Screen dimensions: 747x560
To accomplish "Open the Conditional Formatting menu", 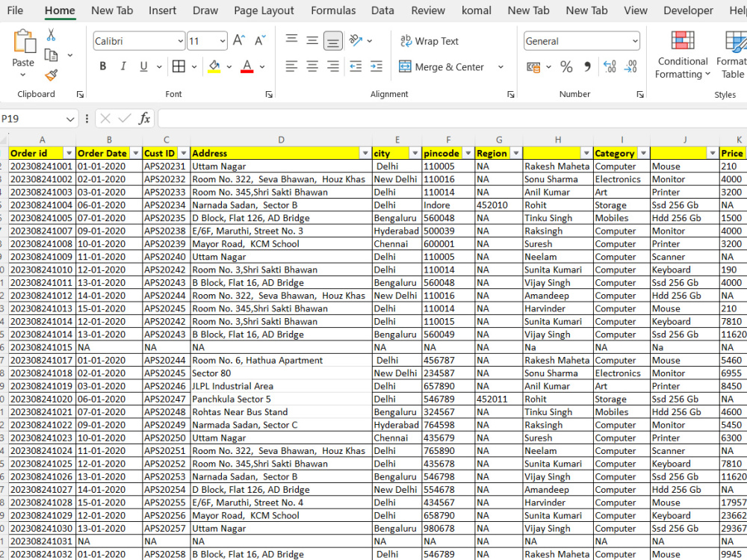I will (683, 55).
